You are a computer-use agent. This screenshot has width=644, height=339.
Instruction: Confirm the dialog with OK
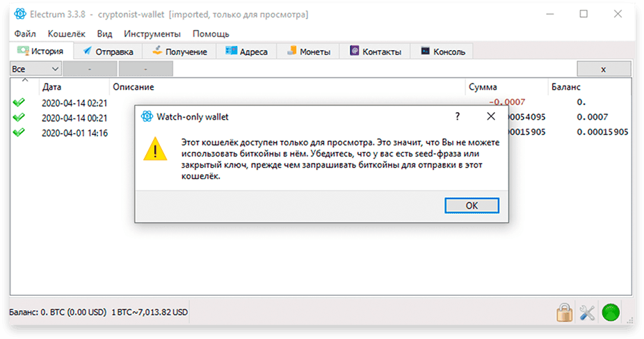coord(472,205)
